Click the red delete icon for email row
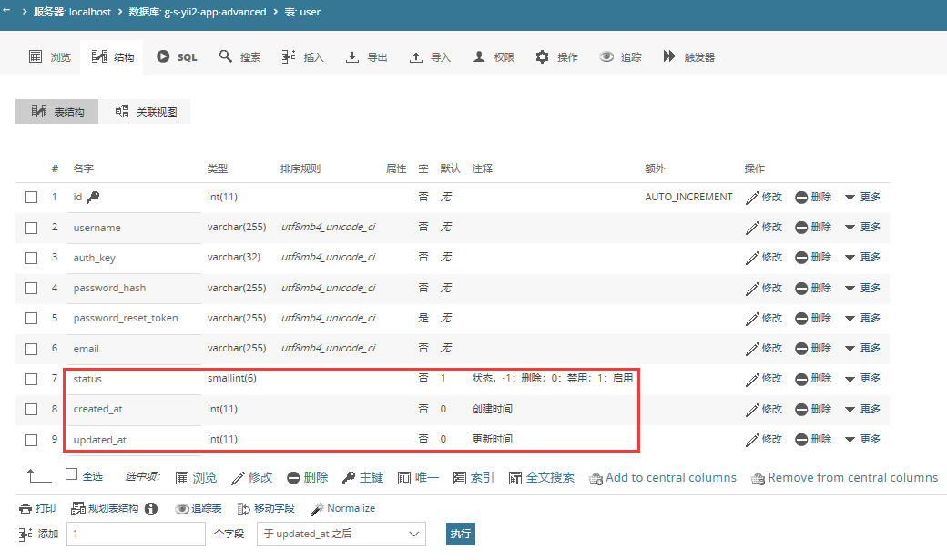 tap(801, 349)
